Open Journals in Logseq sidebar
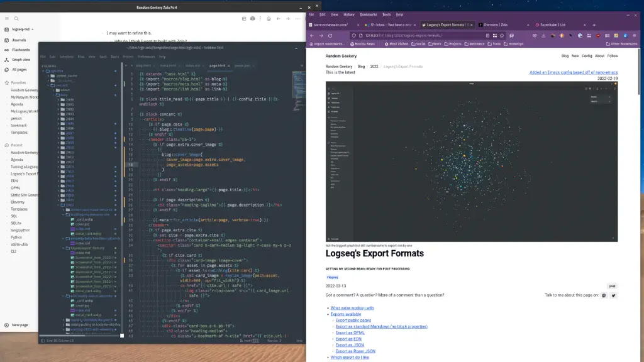Viewport: 644px width, 362px height. 19,40
